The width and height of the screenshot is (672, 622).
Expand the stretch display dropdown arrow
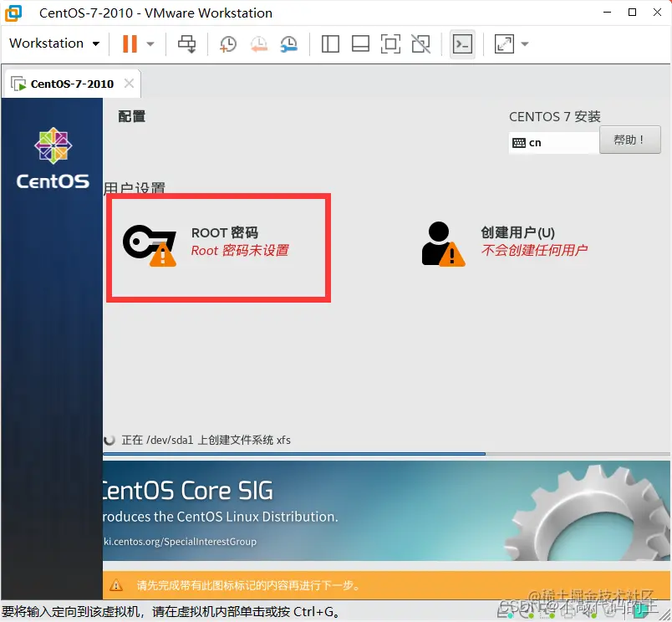pos(525,43)
